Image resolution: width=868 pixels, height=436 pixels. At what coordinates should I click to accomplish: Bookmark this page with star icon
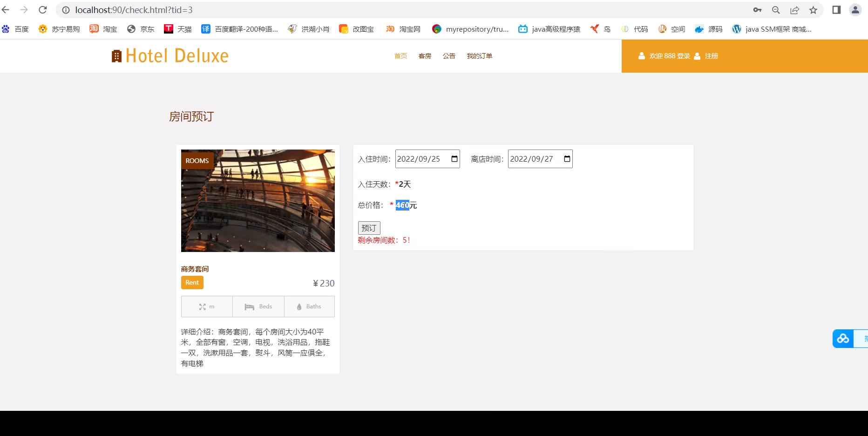813,10
